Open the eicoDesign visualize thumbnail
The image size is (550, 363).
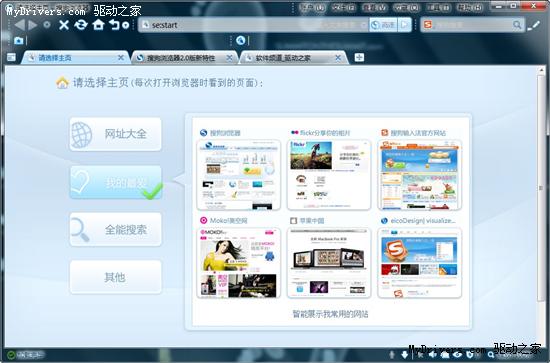click(420, 263)
